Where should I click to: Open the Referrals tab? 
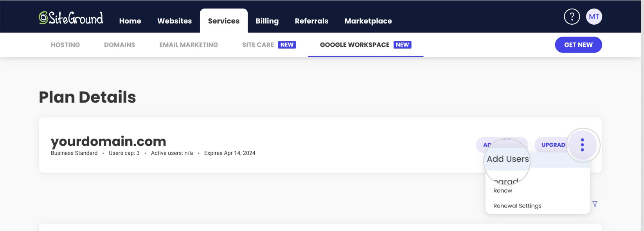(x=312, y=21)
